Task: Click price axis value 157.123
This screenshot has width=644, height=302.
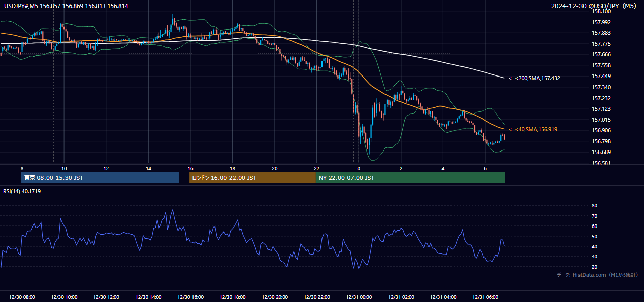Action: click(601, 109)
